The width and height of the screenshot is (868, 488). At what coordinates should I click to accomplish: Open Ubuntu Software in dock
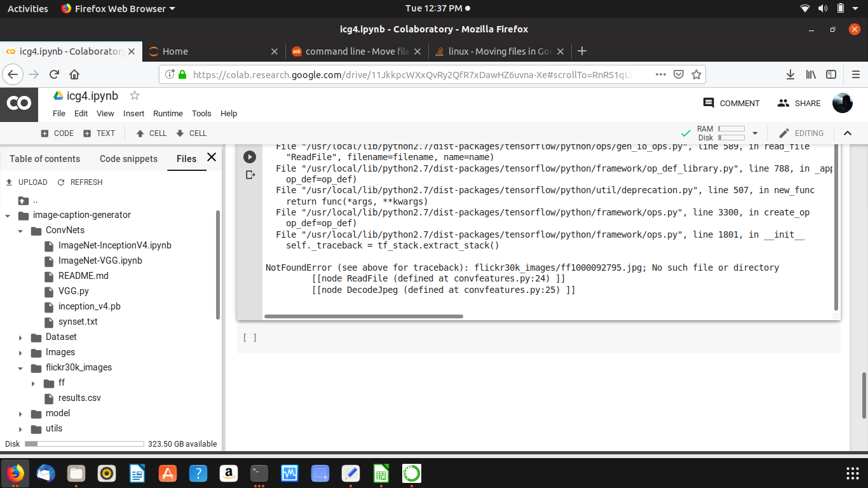click(x=168, y=473)
